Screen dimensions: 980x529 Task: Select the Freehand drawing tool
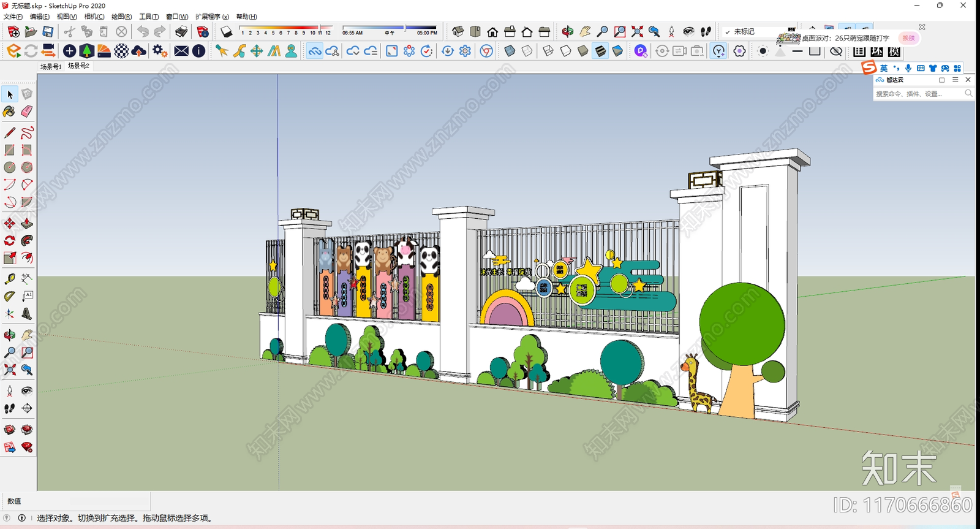click(x=27, y=133)
